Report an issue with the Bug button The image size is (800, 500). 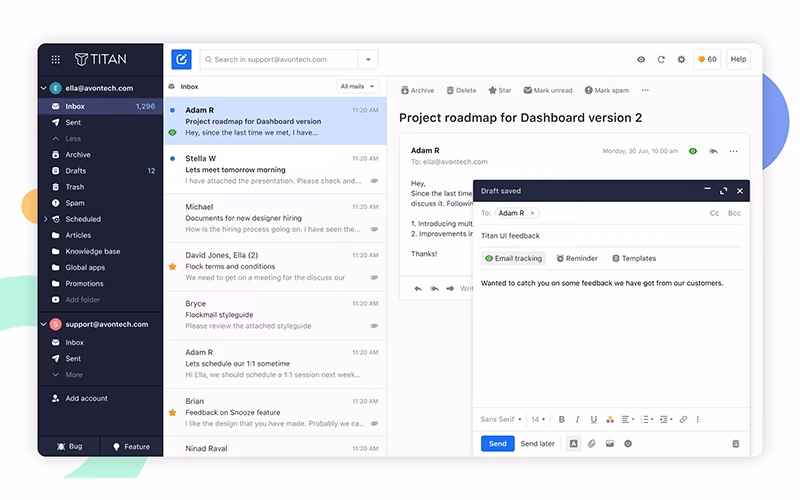(x=69, y=447)
